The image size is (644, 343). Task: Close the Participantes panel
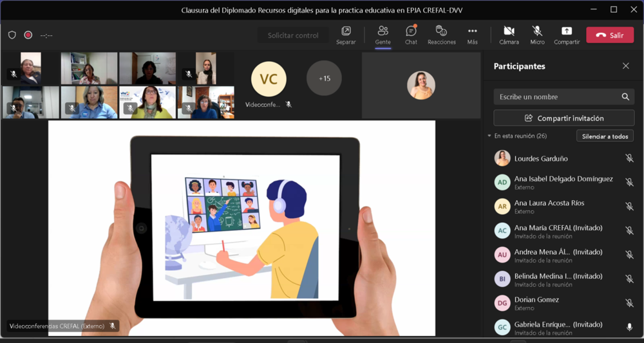pos(625,66)
